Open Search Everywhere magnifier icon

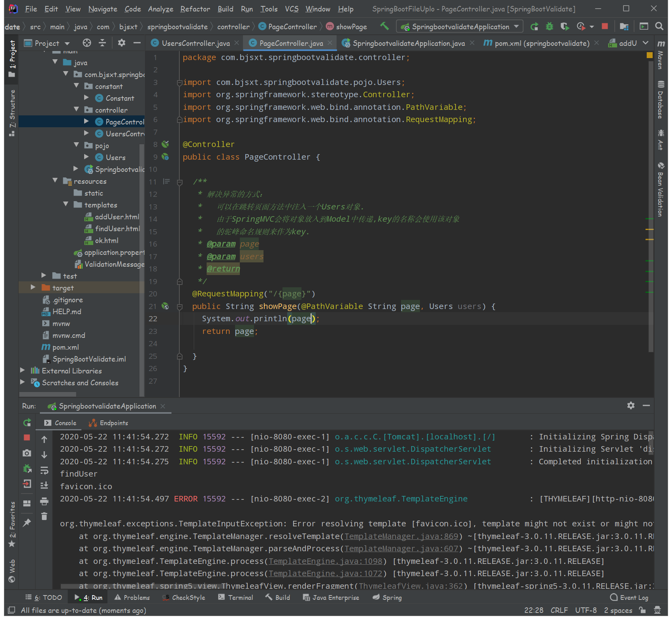coord(659,26)
